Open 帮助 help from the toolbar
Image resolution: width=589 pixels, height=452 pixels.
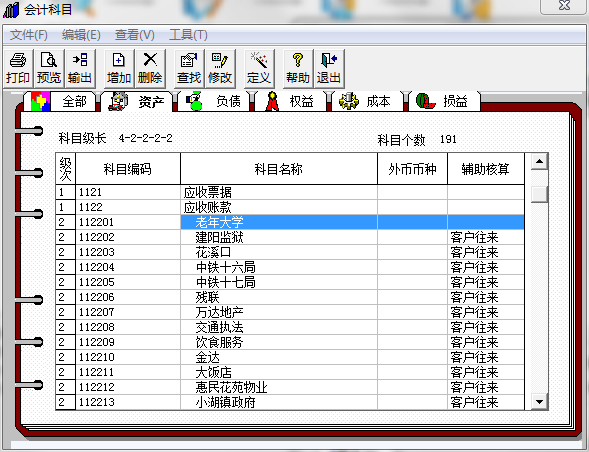298,68
